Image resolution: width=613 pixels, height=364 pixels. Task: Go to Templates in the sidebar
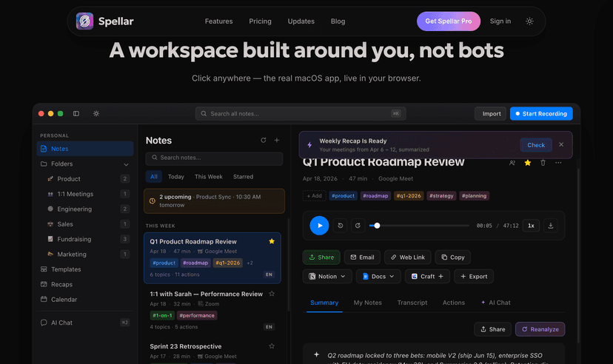tap(85, 269)
